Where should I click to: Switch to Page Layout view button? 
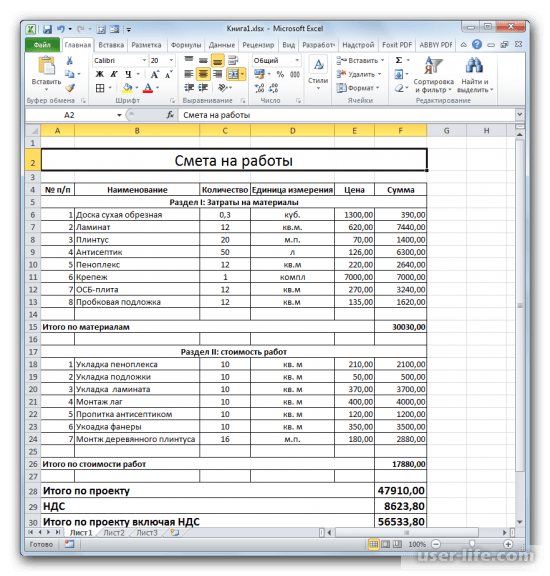(385, 544)
